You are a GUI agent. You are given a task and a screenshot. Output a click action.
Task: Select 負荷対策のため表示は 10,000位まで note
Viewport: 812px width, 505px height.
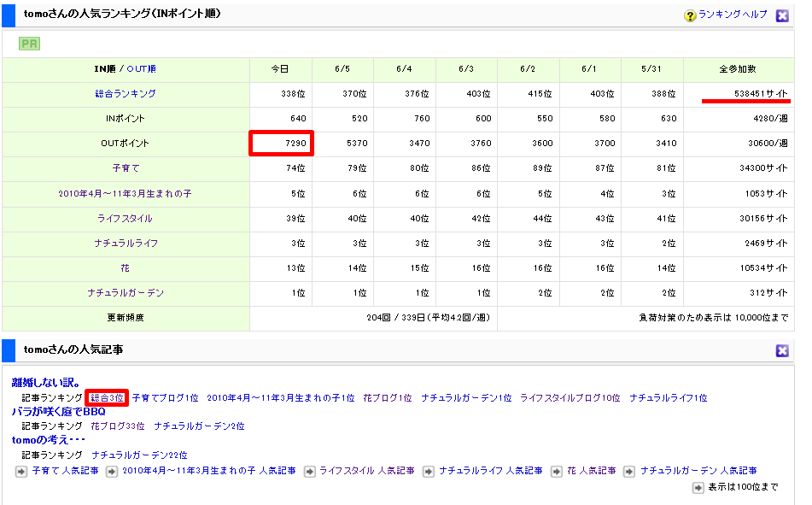[713, 318]
